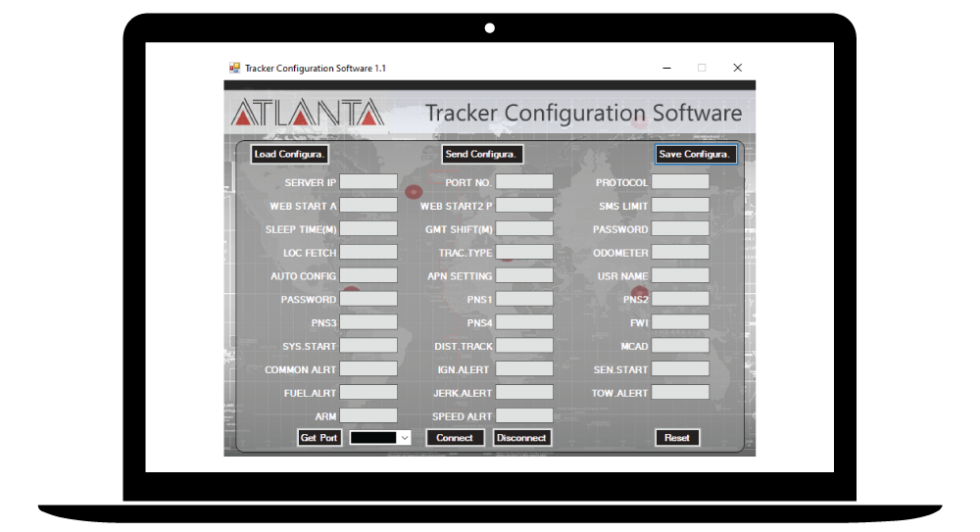The image size is (980, 532).
Task: Focus the FWI text box
Action: 681,322
